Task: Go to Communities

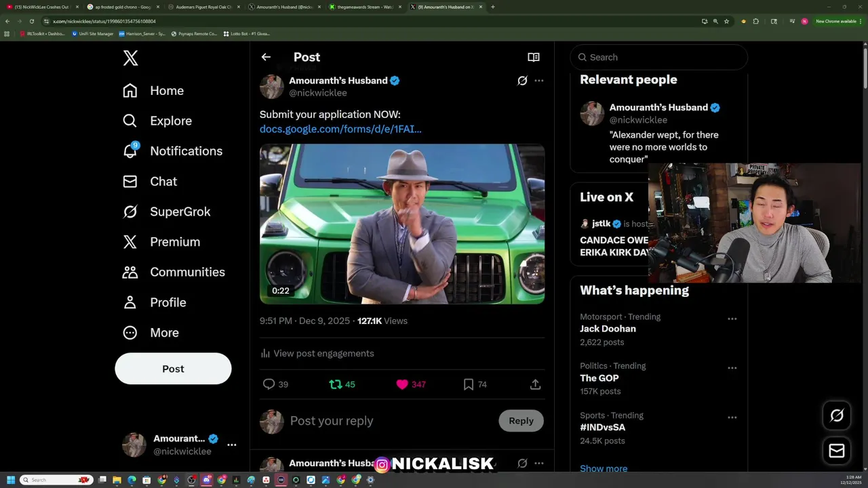Action: [174, 272]
